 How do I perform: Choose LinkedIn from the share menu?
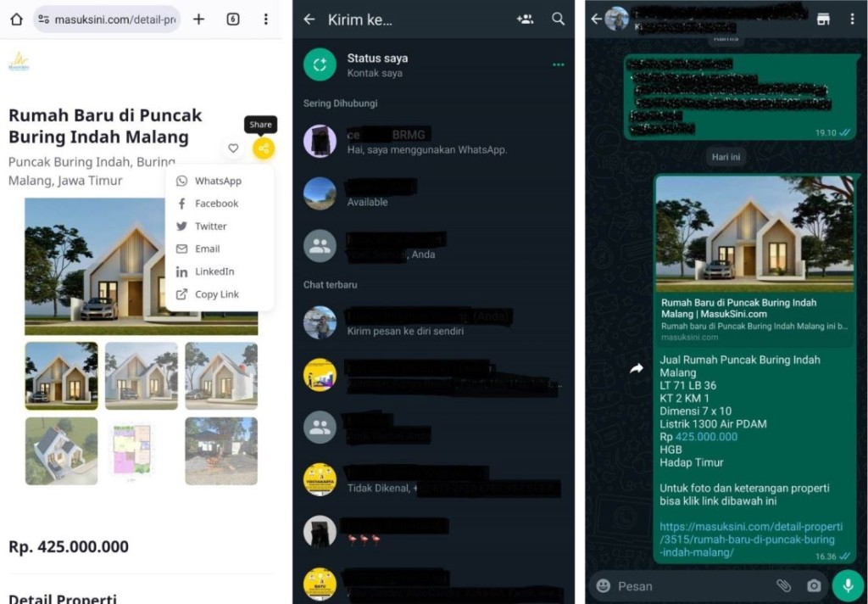point(214,271)
